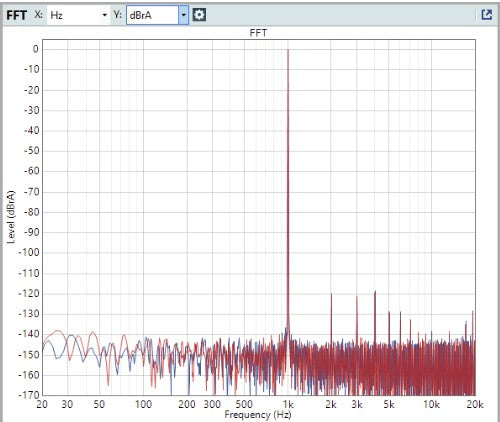Expand the Y axis dBrA dropdown arrow

tap(183, 15)
